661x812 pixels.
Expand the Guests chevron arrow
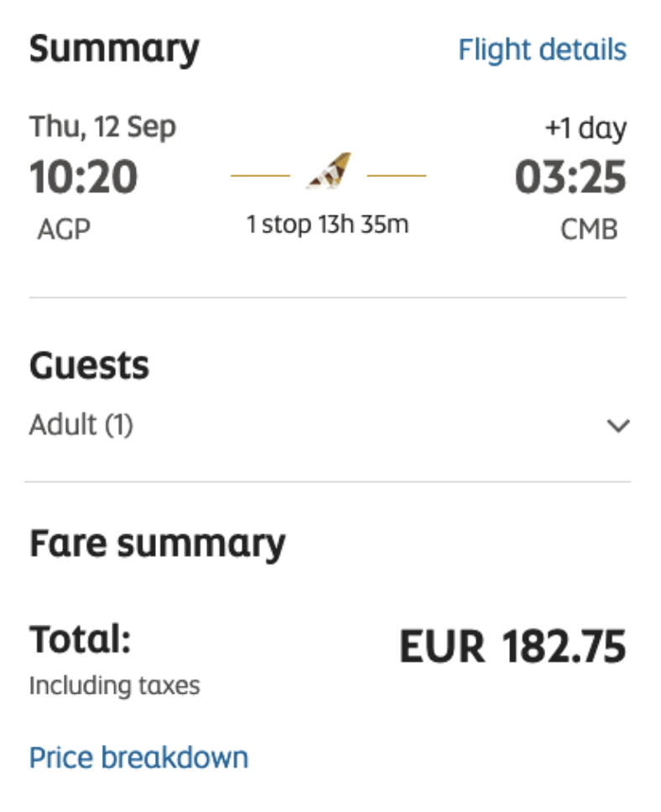pos(618,426)
